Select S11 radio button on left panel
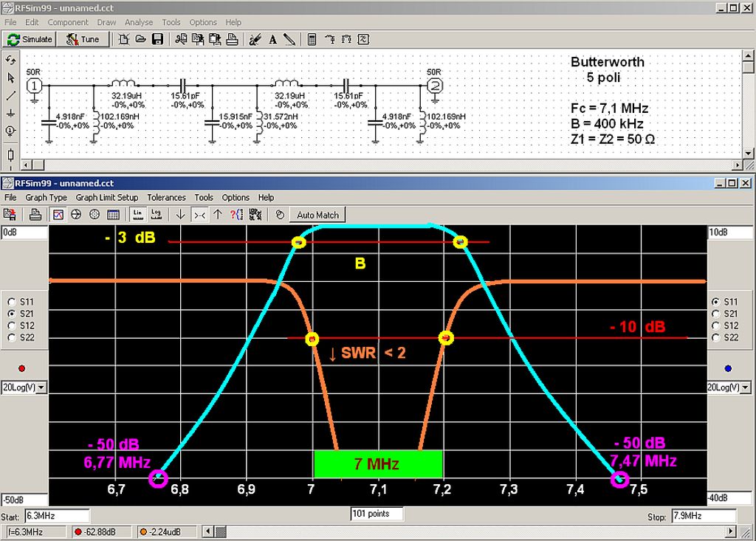Viewport: 756px width, 541px height. click(x=10, y=302)
